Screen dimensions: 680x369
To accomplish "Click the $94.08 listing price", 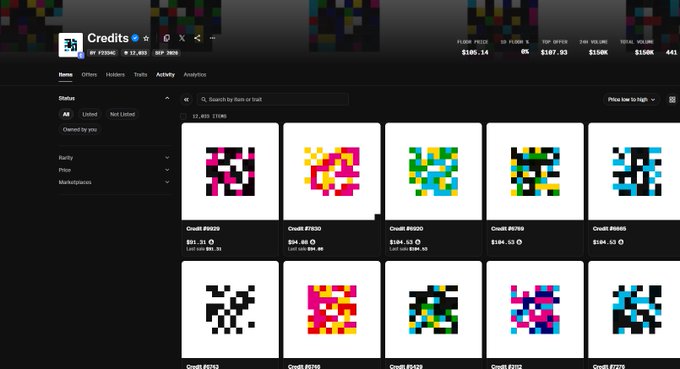I will click(298, 242).
